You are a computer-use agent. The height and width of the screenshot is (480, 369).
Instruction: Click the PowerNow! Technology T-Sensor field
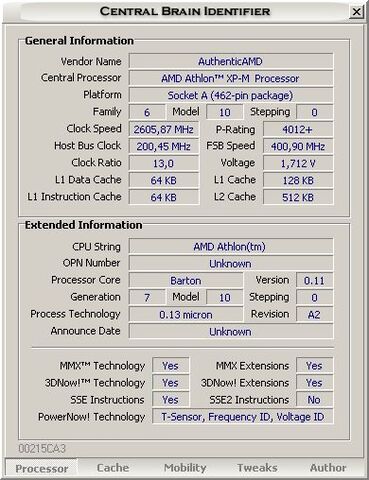pos(243,417)
